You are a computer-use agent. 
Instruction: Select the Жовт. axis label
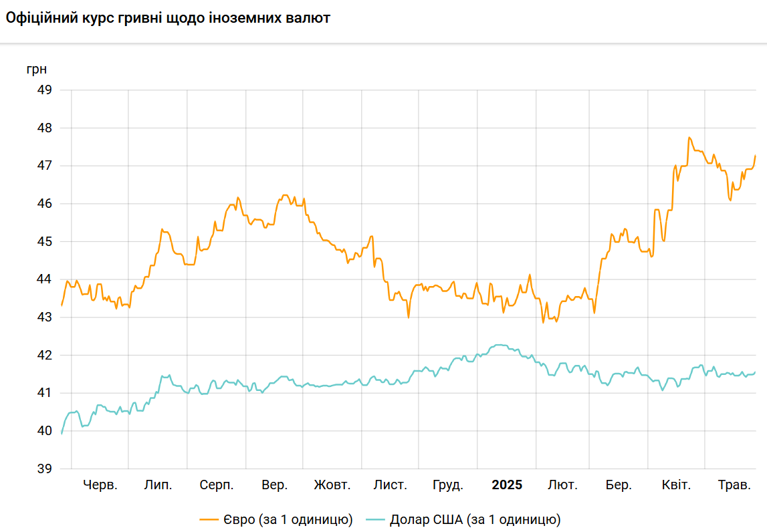[332, 485]
